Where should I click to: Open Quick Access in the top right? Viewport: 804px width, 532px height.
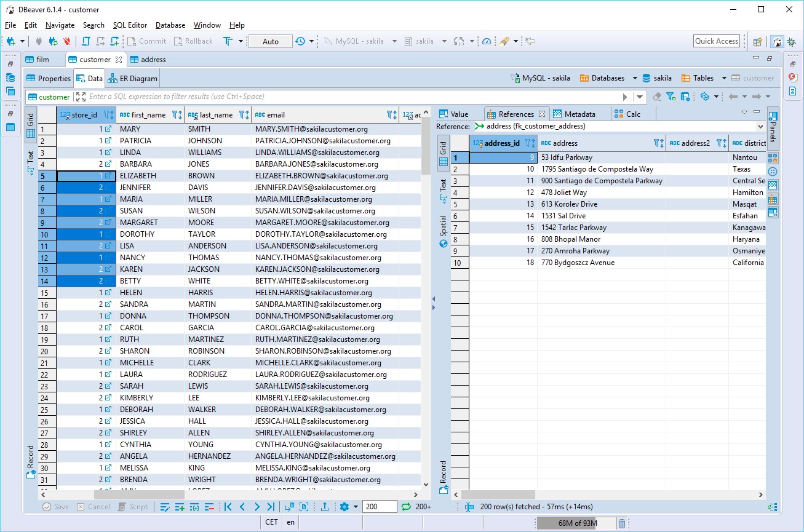[x=716, y=41]
